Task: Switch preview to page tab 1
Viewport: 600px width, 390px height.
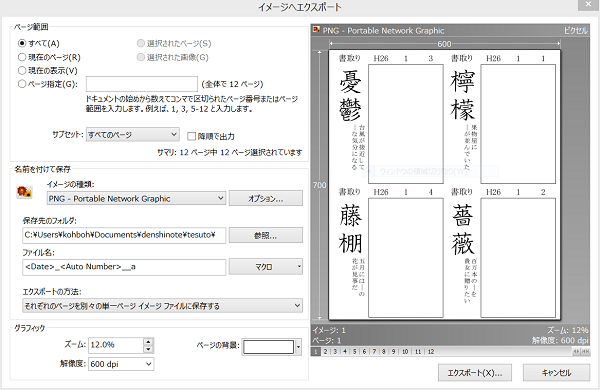Action: [316, 351]
